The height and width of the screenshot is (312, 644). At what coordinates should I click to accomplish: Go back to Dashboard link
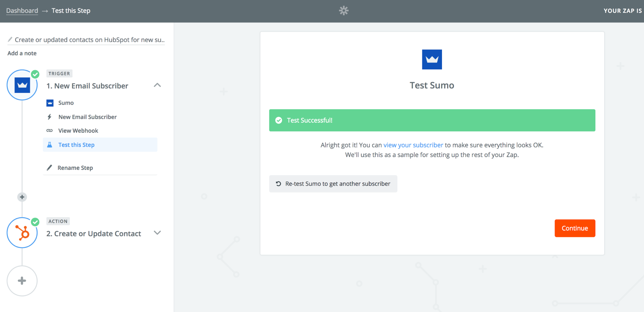(x=22, y=11)
